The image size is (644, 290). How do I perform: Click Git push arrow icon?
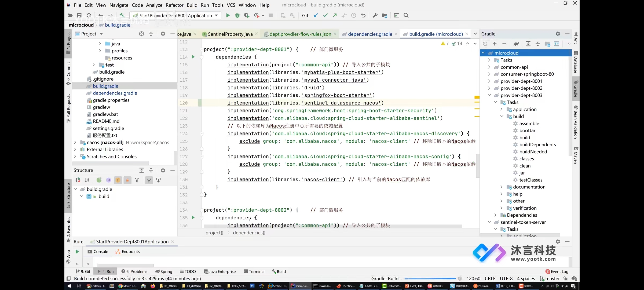coord(335,16)
